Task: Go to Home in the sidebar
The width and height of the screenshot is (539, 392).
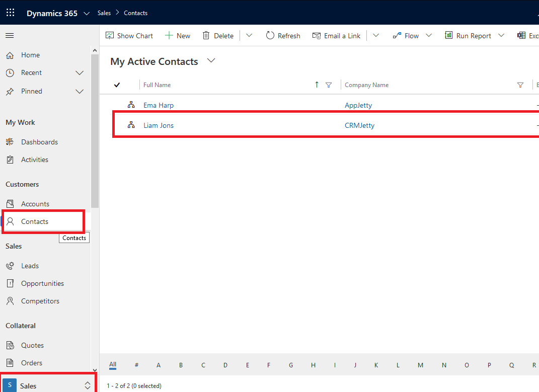Action: [x=30, y=55]
